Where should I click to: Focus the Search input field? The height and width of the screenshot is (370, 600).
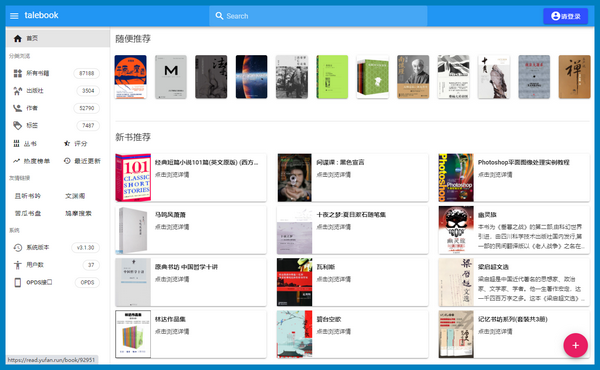[318, 16]
